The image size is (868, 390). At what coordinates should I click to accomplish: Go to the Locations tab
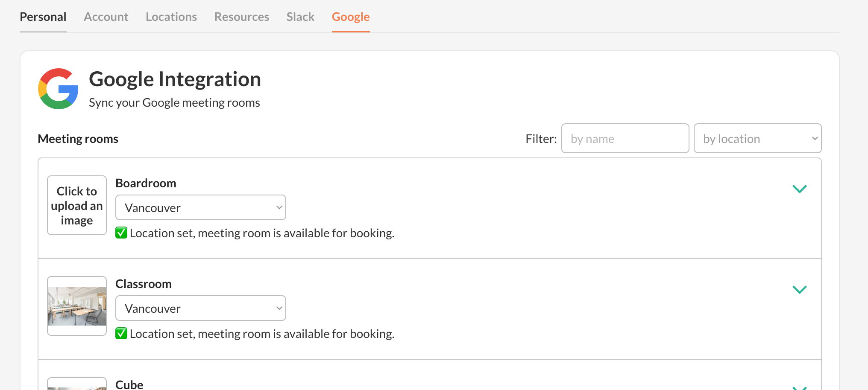click(171, 17)
